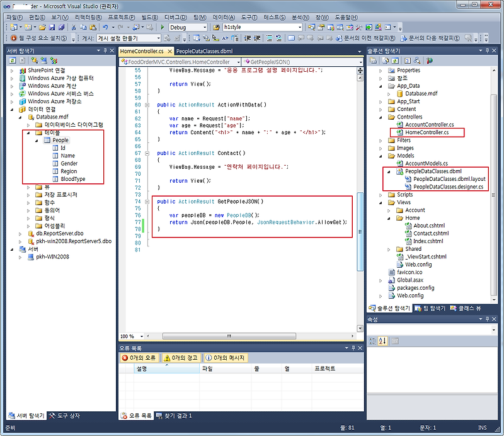504x436 pixels.
Task: Click the Solution Explorer vertical scrollbar
Action: tap(494, 195)
